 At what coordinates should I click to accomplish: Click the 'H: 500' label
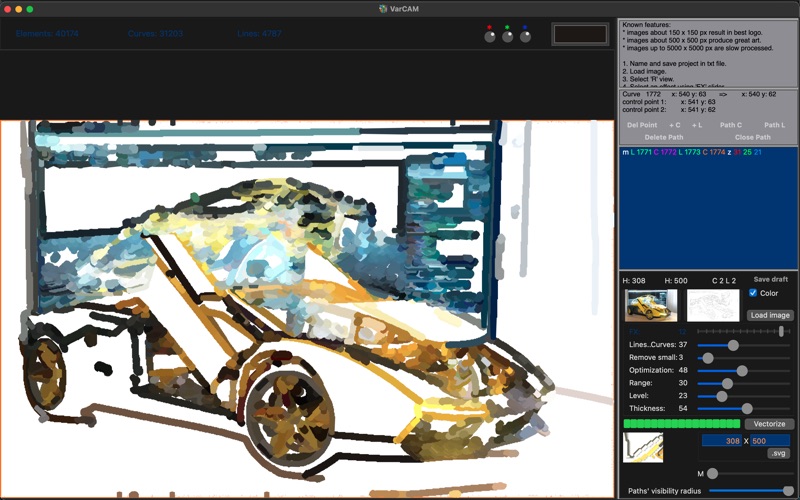676,281
